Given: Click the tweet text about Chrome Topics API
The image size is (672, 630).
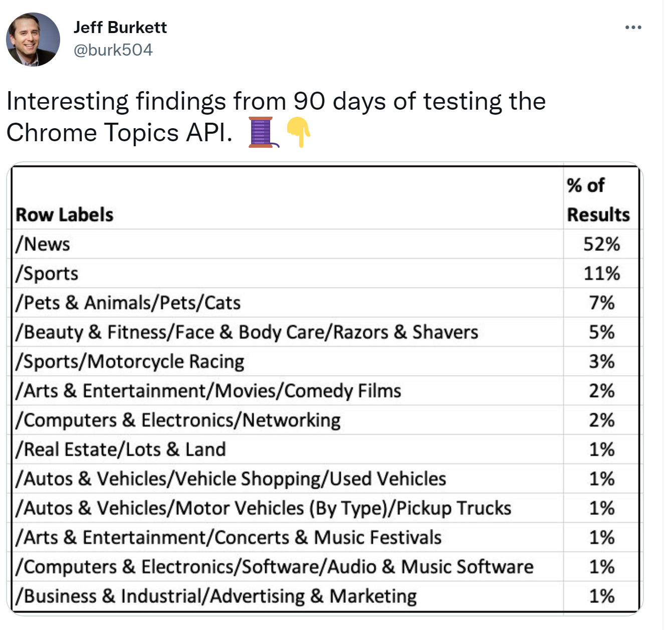Looking at the screenshot, I should (x=276, y=116).
